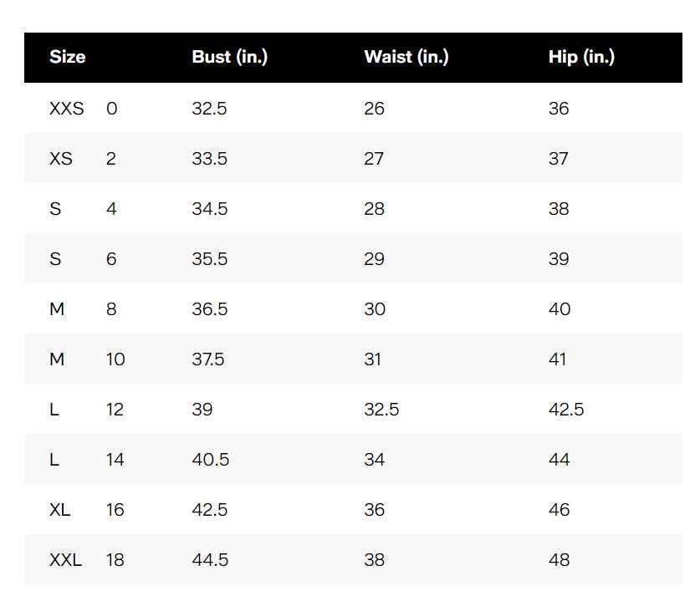The image size is (700, 596).
Task: Click the hip value 48 for XXL
Action: 559,560
